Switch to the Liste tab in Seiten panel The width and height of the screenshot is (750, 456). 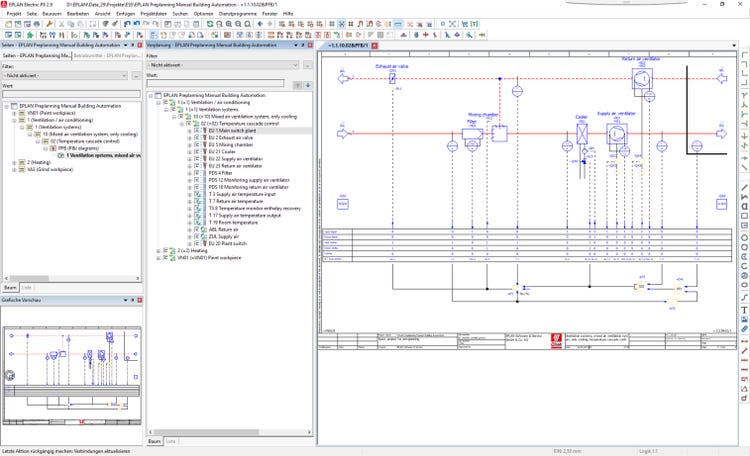click(x=27, y=287)
